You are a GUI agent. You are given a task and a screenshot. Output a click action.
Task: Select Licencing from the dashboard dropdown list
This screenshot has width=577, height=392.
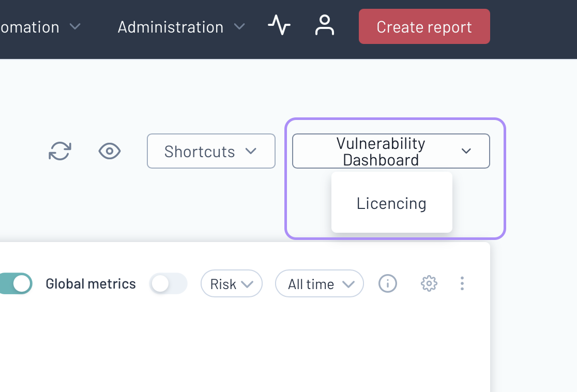(x=391, y=203)
